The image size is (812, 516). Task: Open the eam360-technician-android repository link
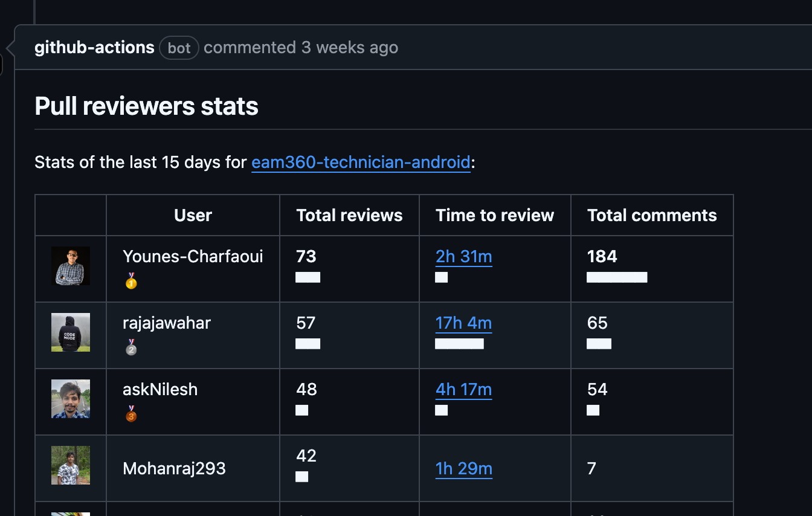click(361, 163)
